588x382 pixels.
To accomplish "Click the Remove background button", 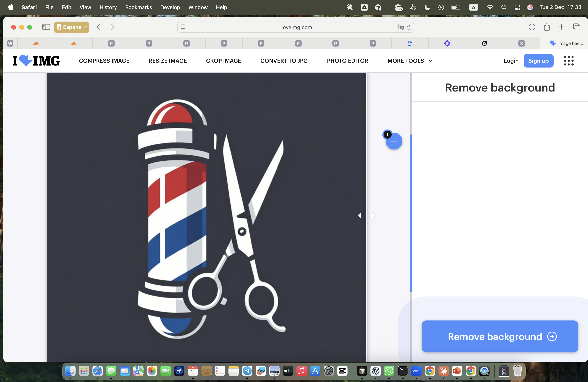I will 500,337.
